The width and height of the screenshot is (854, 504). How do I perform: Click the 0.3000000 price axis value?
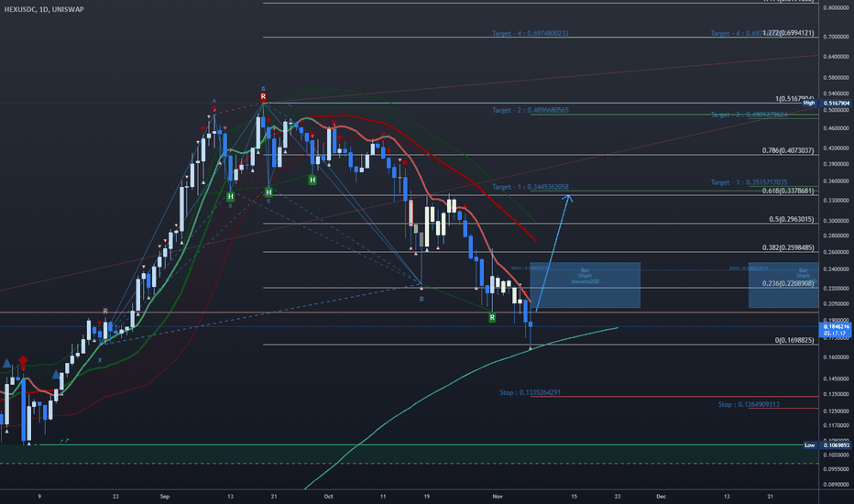pyautogui.click(x=836, y=221)
